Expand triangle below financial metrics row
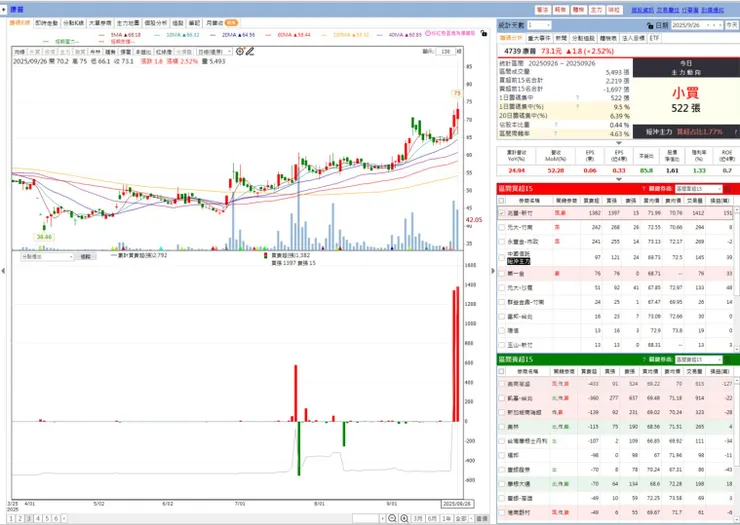Viewport: 740px width, 525px height. click(619, 179)
